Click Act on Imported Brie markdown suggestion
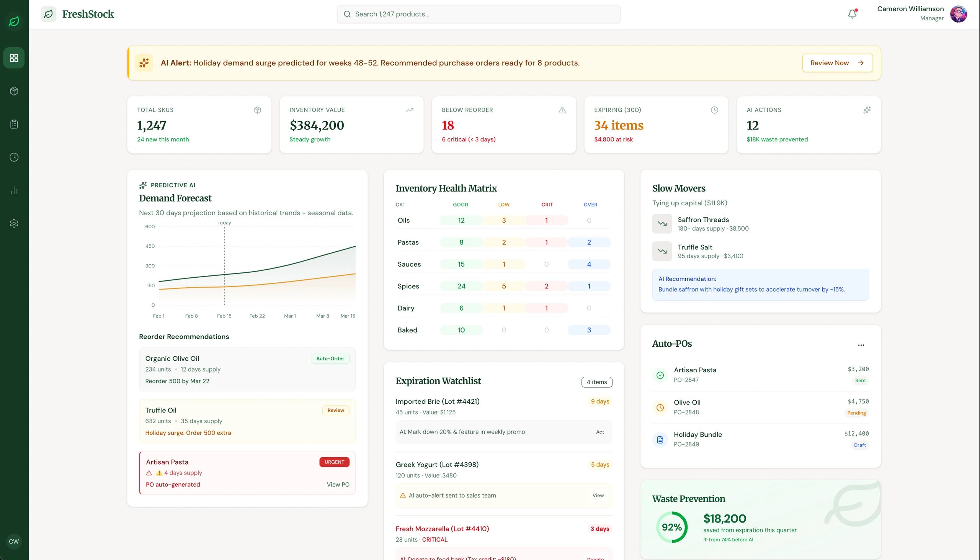 pyautogui.click(x=599, y=432)
